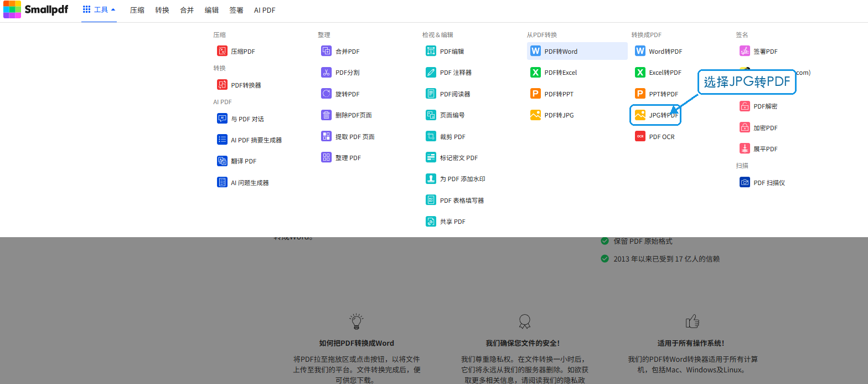Click the PDF转Excel X icon
This screenshot has width=868, height=384.
coord(535,72)
